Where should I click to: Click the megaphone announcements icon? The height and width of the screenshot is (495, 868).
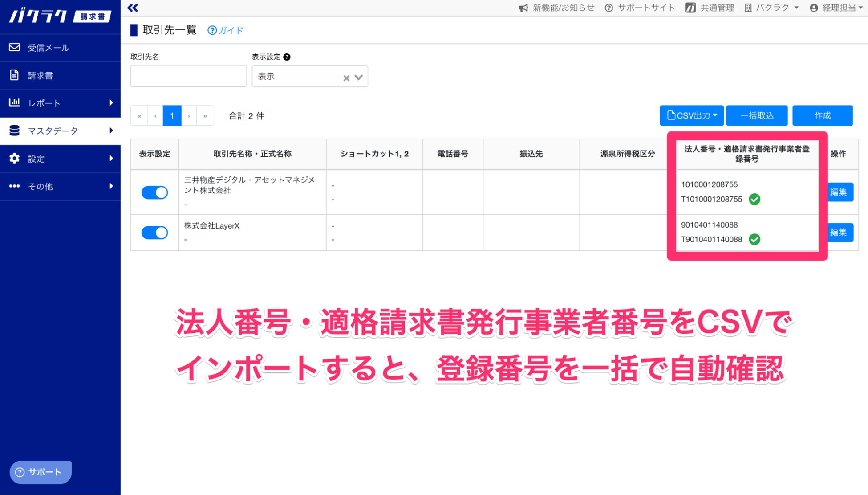click(x=523, y=8)
